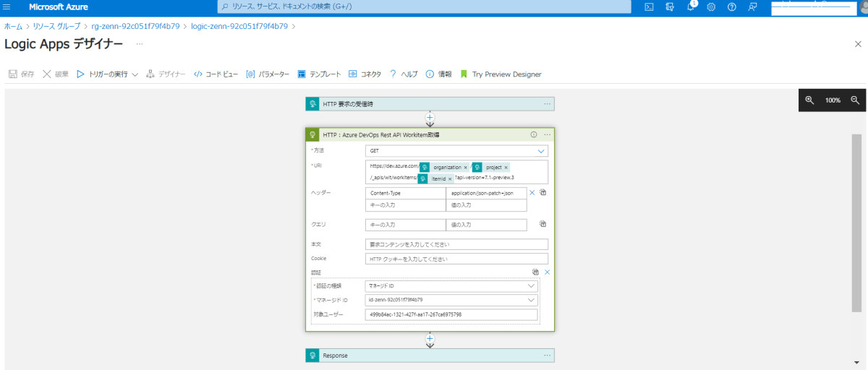This screenshot has width=868, height=370.
Task: Click the 保存 (Save) toolbar button
Action: click(x=21, y=74)
